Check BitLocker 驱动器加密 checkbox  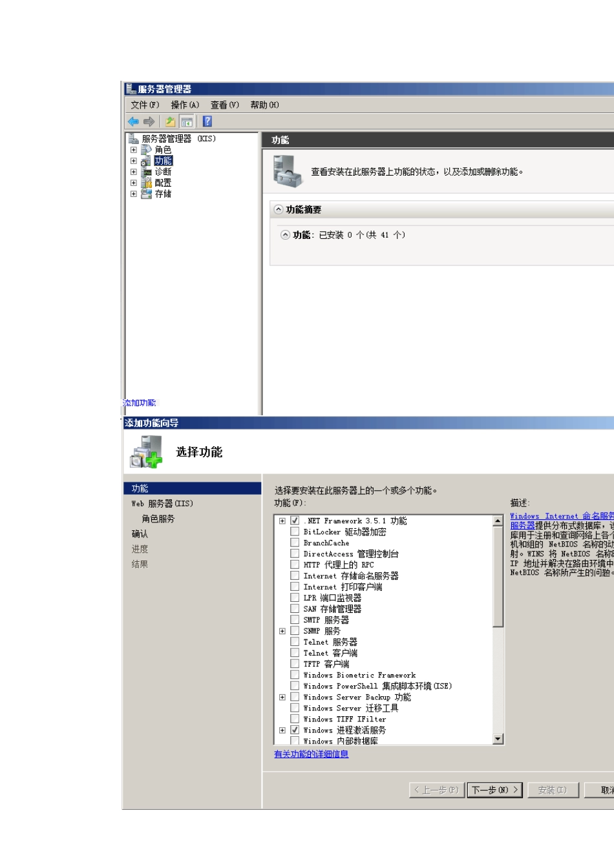[295, 532]
